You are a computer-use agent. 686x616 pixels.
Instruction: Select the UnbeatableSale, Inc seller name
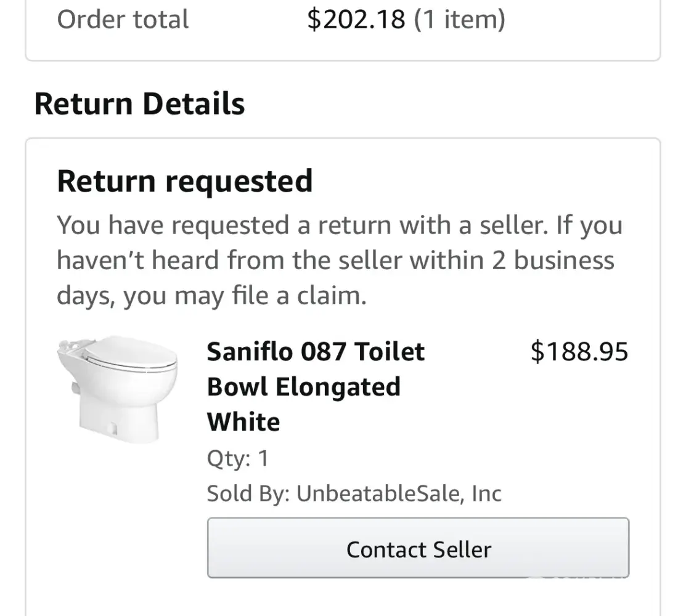coord(399,493)
